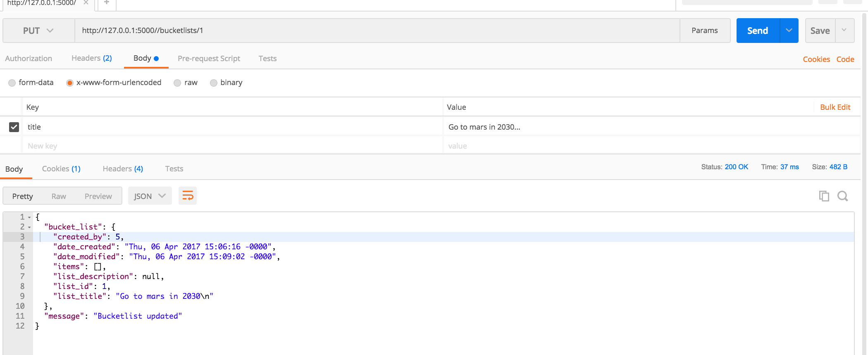868x355 pixels.
Task: Click the "date_modified" line in response
Action: (167, 257)
